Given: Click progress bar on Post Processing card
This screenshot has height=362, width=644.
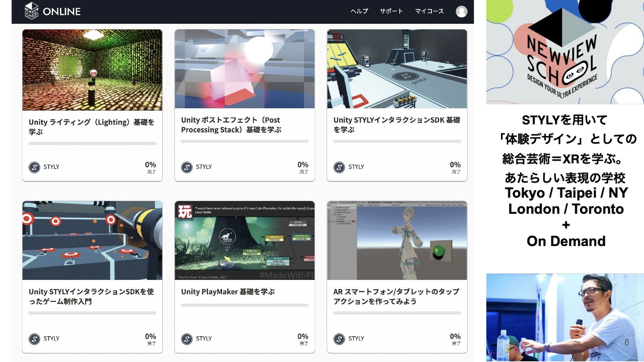Looking at the screenshot, I should tap(245, 141).
